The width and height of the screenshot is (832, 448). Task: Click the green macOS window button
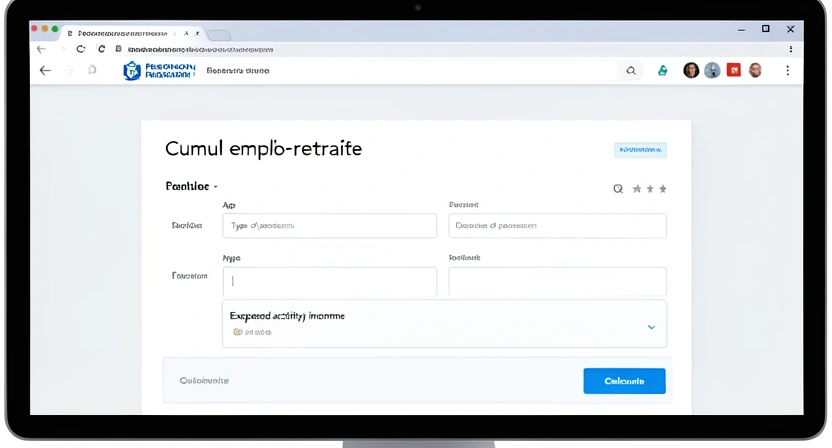55,29
